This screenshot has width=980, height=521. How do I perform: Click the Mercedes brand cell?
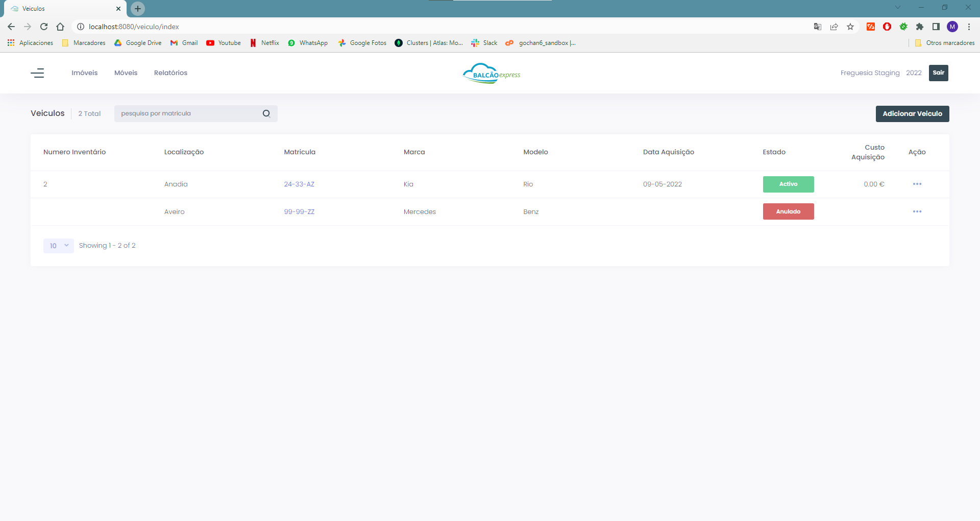point(420,211)
